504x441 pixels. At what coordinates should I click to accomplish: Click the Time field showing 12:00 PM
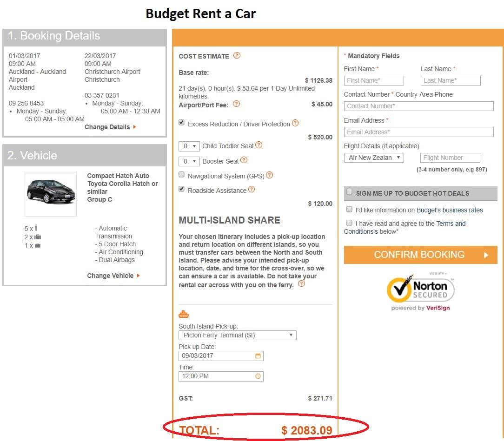(x=221, y=376)
